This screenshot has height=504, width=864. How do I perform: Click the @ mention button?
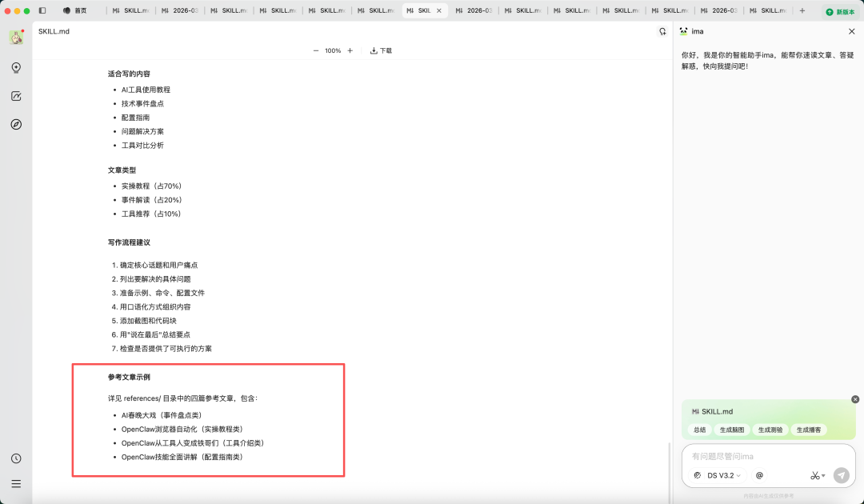pyautogui.click(x=759, y=475)
